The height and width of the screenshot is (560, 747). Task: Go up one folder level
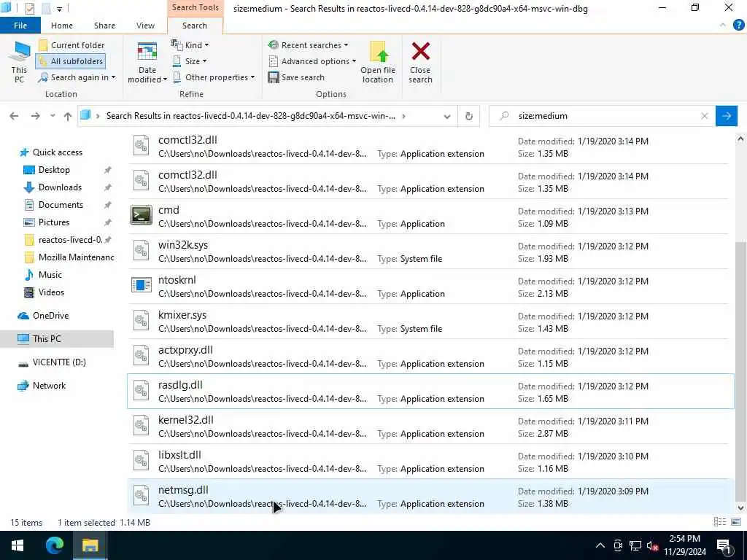(68, 116)
